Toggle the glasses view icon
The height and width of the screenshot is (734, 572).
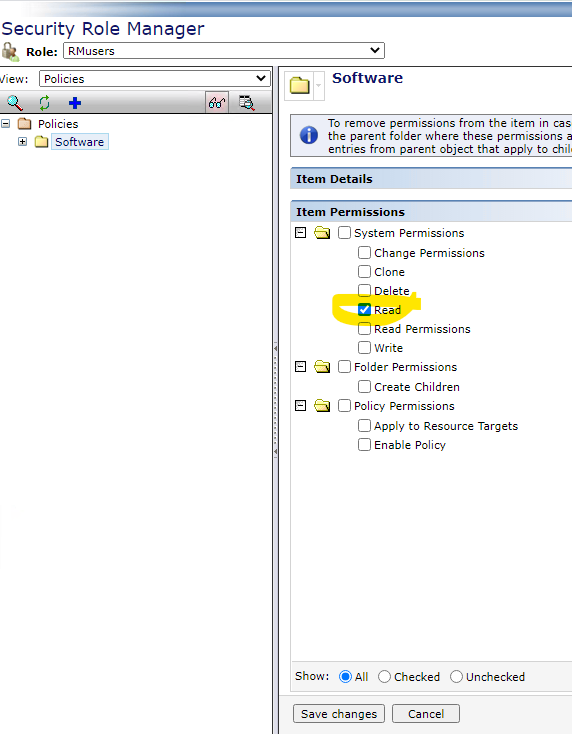tap(217, 102)
